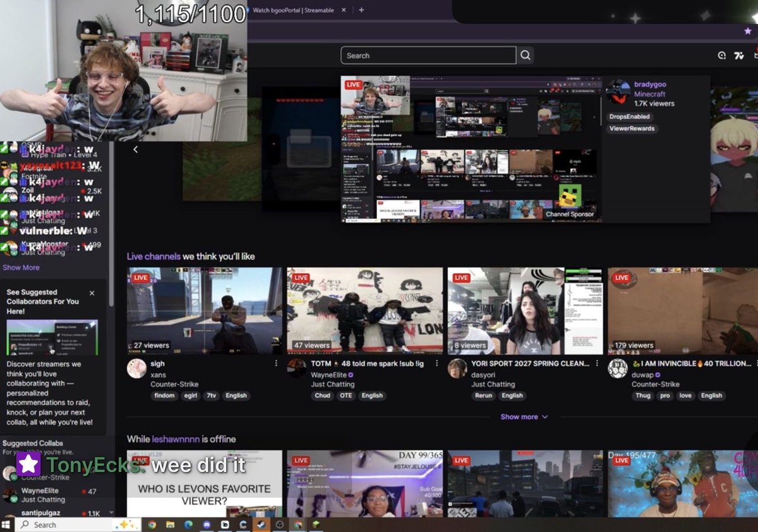Open the TOTM stream thumbnail with 47 viewers
758x532 pixels.
(x=365, y=311)
